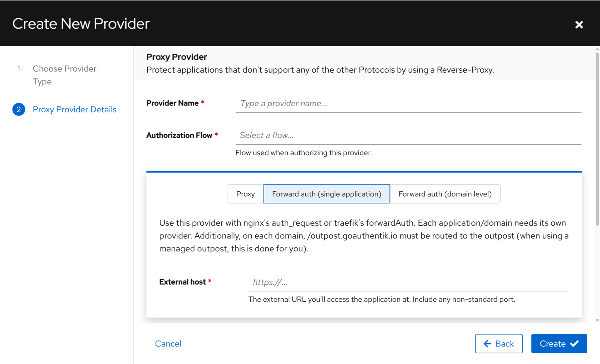Close the Create New Provider dialog
The height and width of the screenshot is (364, 600).
coord(579,24)
